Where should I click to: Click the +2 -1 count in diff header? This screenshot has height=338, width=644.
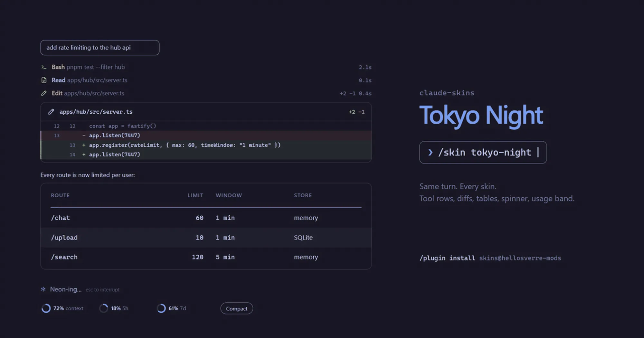coord(357,112)
